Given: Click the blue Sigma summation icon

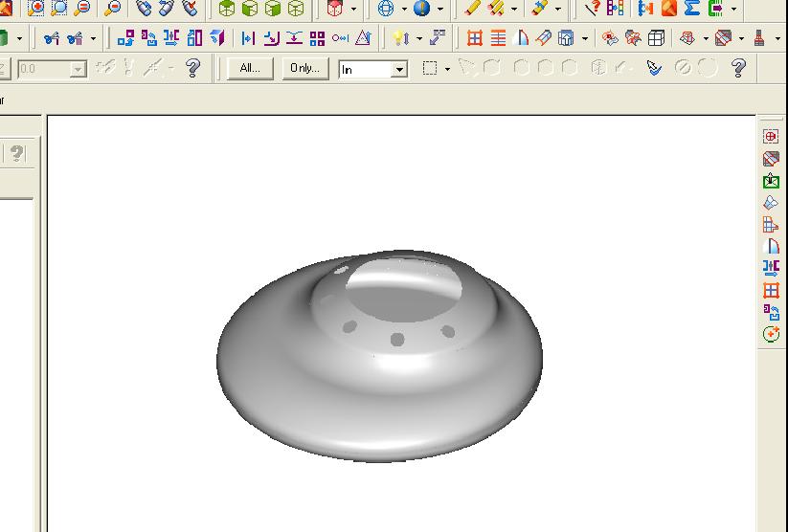Looking at the screenshot, I should click(692, 8).
